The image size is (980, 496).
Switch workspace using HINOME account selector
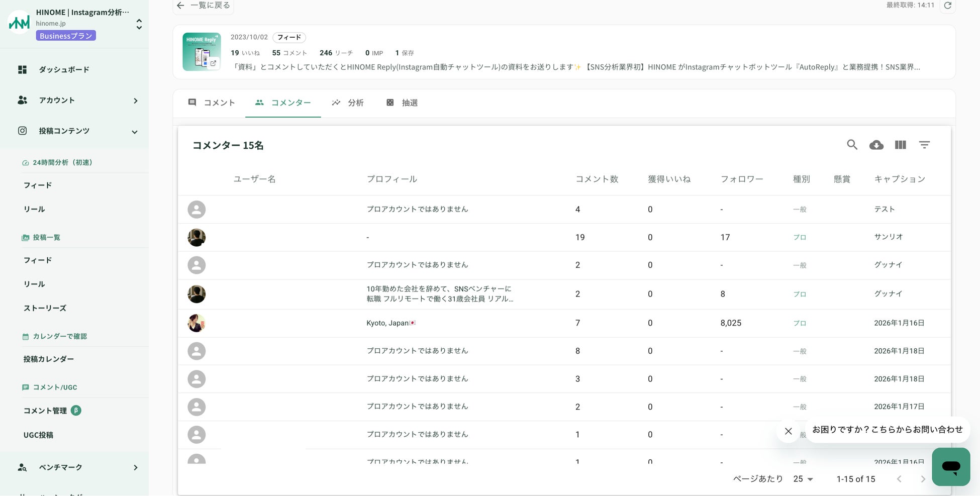coord(139,24)
